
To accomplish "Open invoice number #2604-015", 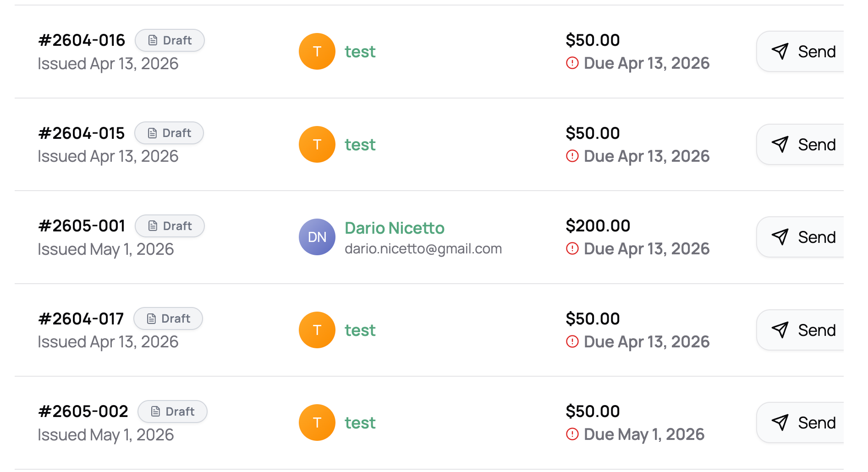I will (x=82, y=133).
